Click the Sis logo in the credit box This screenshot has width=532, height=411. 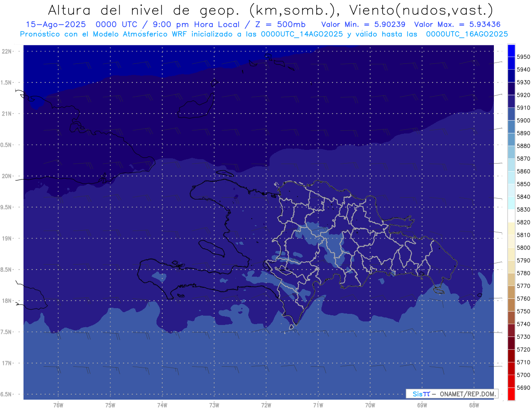pyautogui.click(x=421, y=394)
